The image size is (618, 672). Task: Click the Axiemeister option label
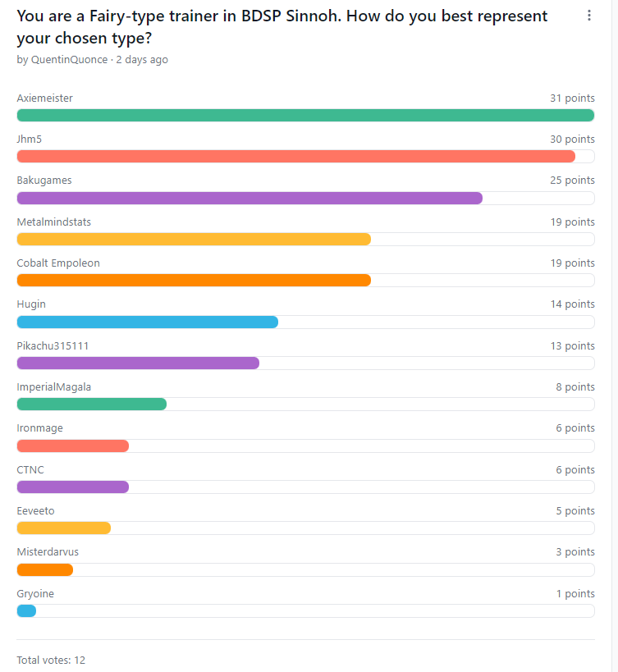[x=44, y=98]
